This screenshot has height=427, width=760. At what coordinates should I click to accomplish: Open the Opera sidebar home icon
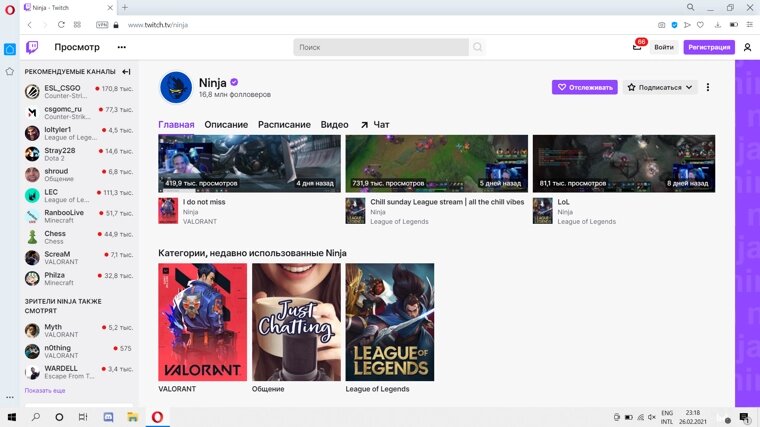(10, 49)
